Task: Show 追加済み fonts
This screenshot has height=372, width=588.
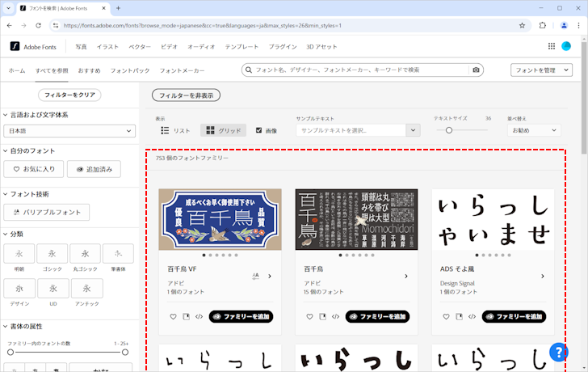Action: tap(94, 169)
